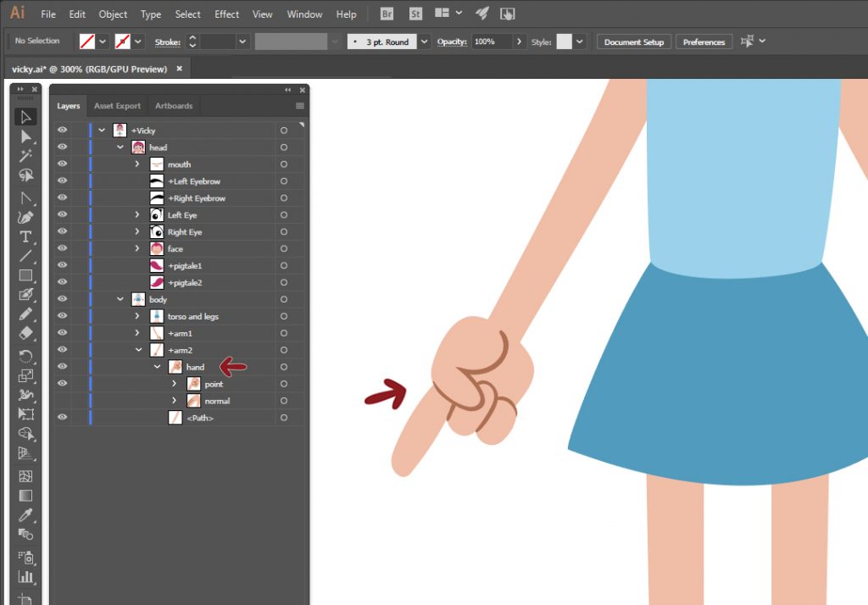
Task: Select the Rotate tool
Action: (25, 357)
